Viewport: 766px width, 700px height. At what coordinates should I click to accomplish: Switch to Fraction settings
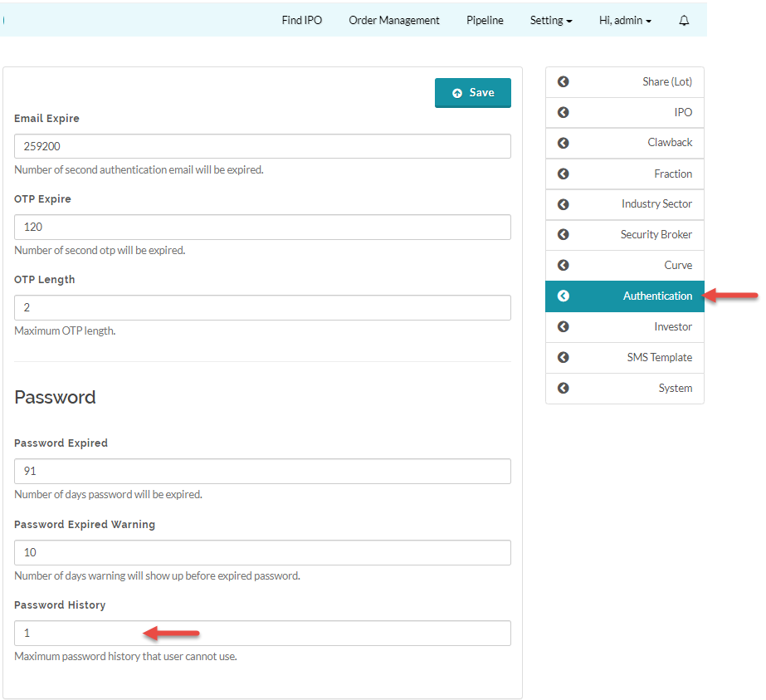coord(625,174)
